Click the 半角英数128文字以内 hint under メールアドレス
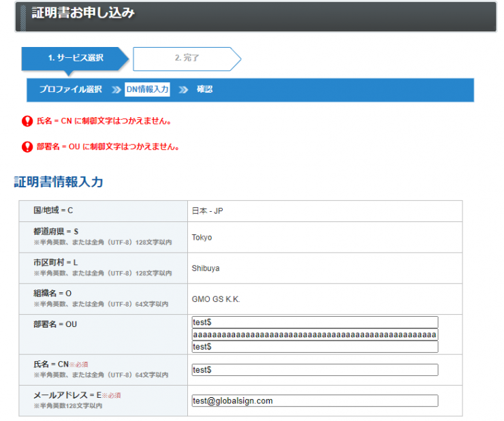Viewport: 504px width, 421px height. 68,406
